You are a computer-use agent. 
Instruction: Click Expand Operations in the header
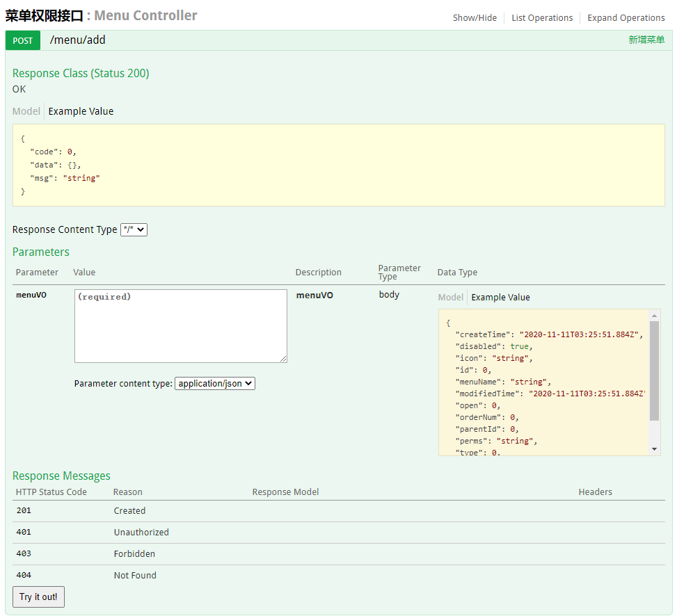[626, 17]
